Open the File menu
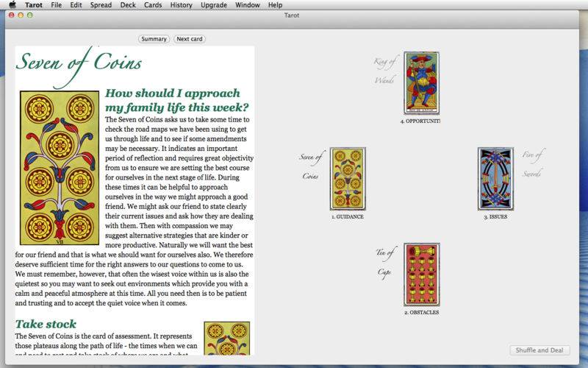Screen dimensions: 588x368 point(57,5)
